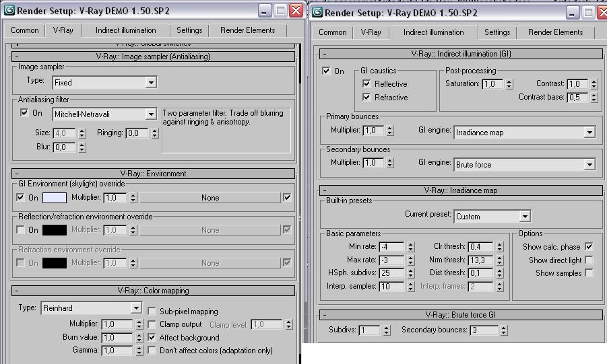Click Color mapping Burn value field

tap(118, 338)
